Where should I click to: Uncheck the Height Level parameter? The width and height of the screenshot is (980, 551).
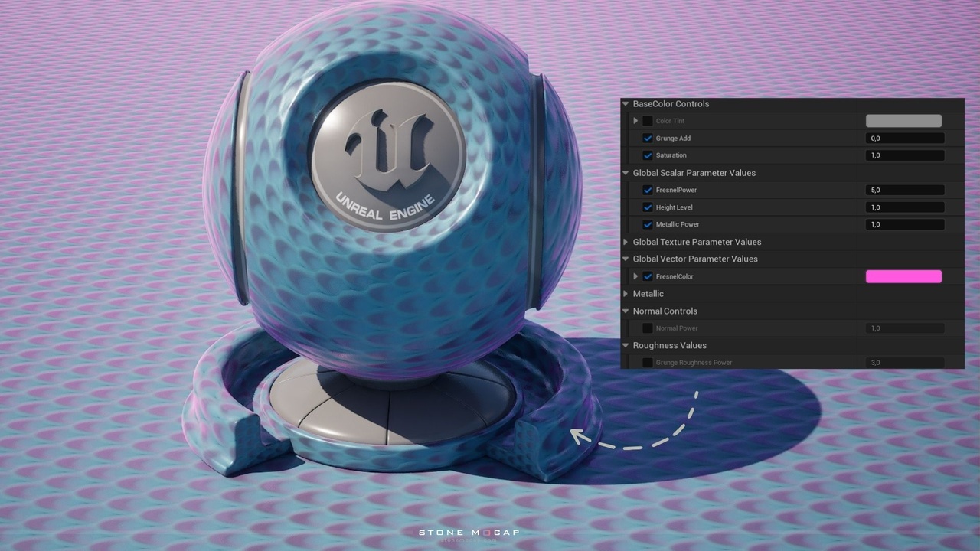tap(648, 207)
